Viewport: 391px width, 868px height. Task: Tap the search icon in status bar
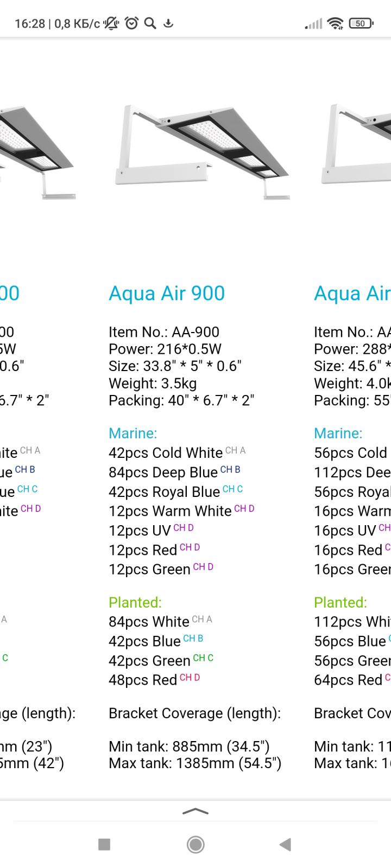tap(150, 23)
